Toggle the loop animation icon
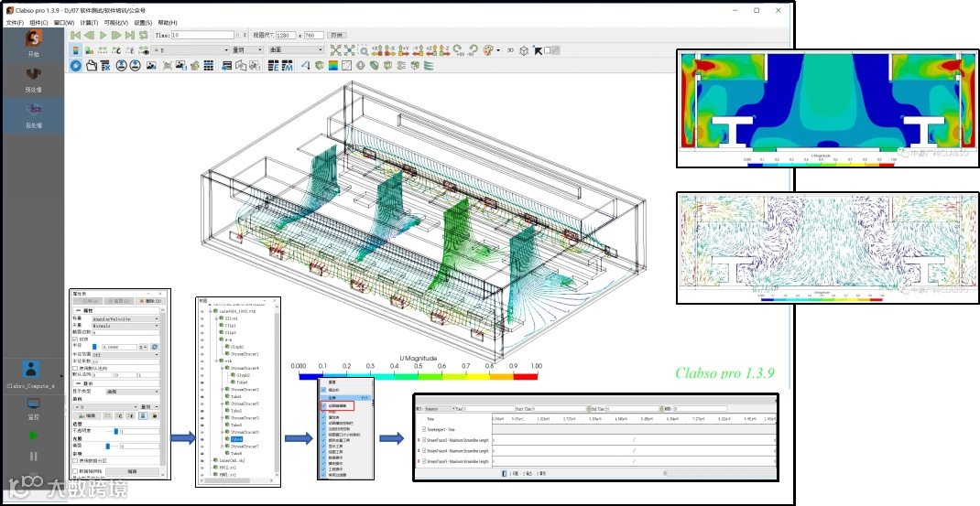This screenshot has height=506, width=980. click(x=144, y=36)
